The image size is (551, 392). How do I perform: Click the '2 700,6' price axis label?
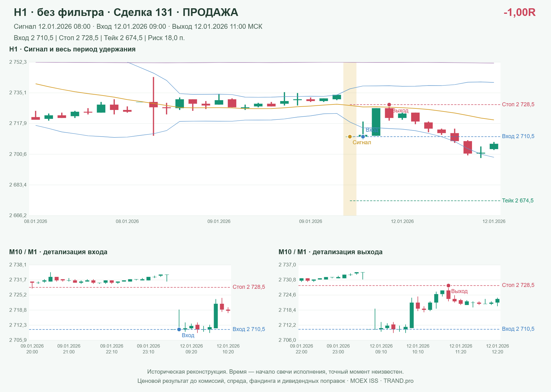coord(18,154)
